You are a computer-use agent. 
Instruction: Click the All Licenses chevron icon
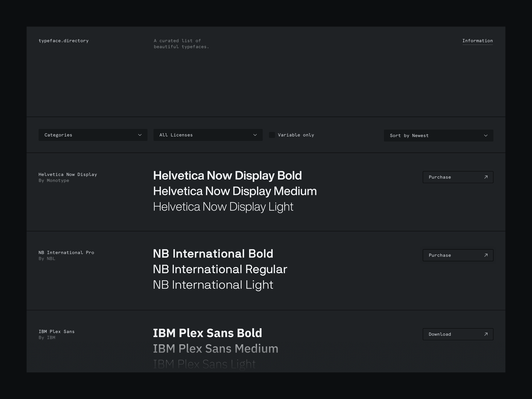[x=255, y=135]
